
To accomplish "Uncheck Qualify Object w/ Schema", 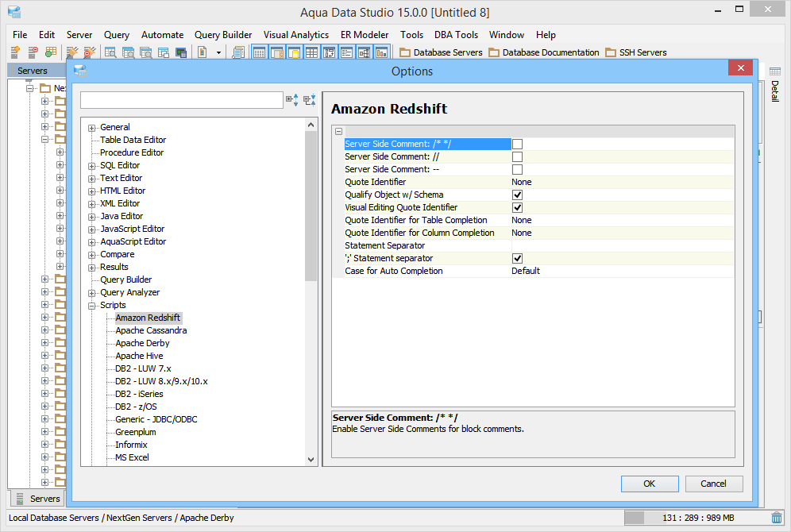I will coord(517,195).
